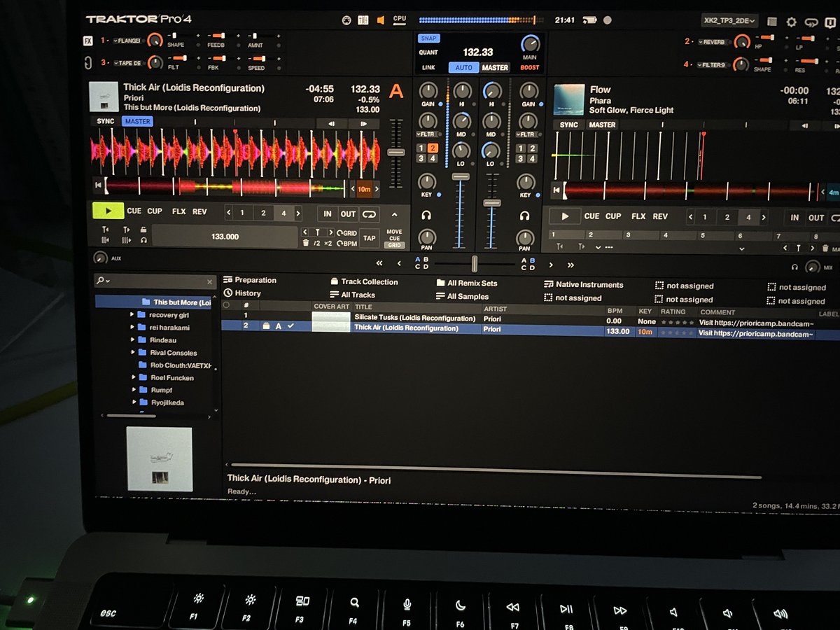Image resolution: width=840 pixels, height=630 pixels.
Task: Click deck B headphone cue icon
Action: pyautogui.click(x=524, y=216)
